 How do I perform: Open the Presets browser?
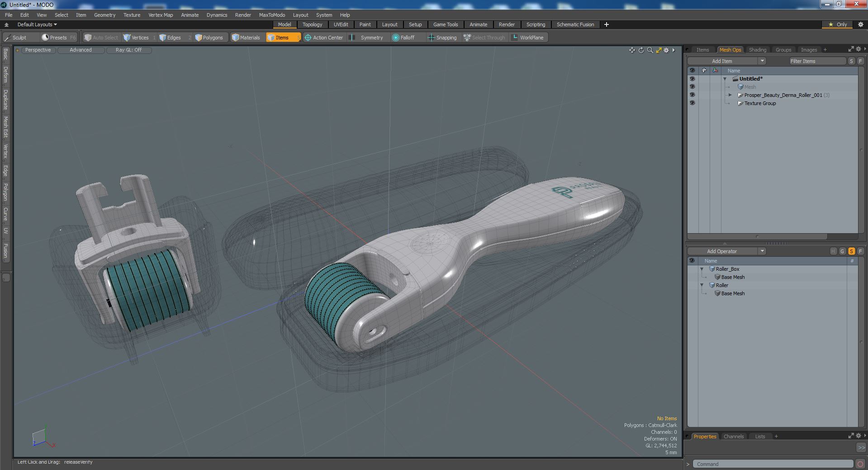pos(58,38)
